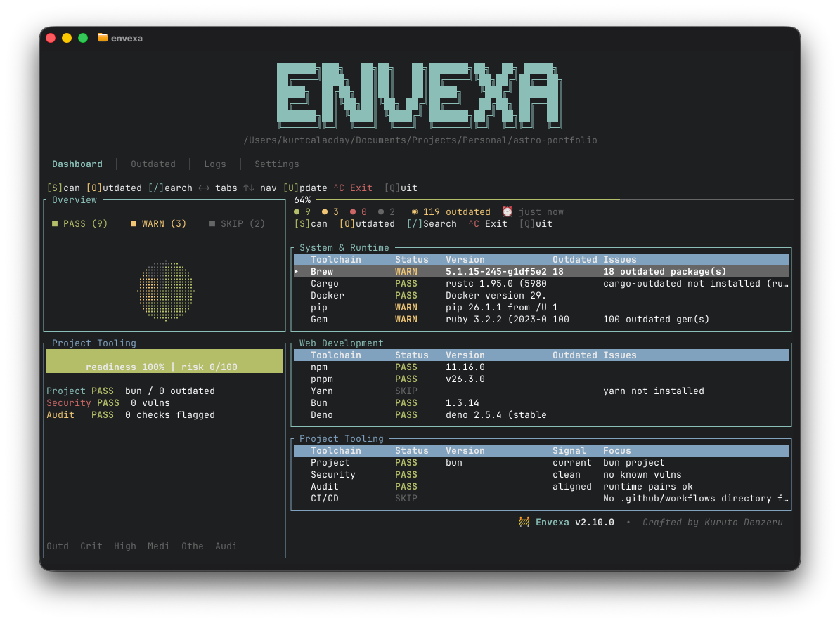Viewport: 840px width, 623px height.
Task: Click 'Security PASS 0 vulns' summary
Action: (x=108, y=403)
